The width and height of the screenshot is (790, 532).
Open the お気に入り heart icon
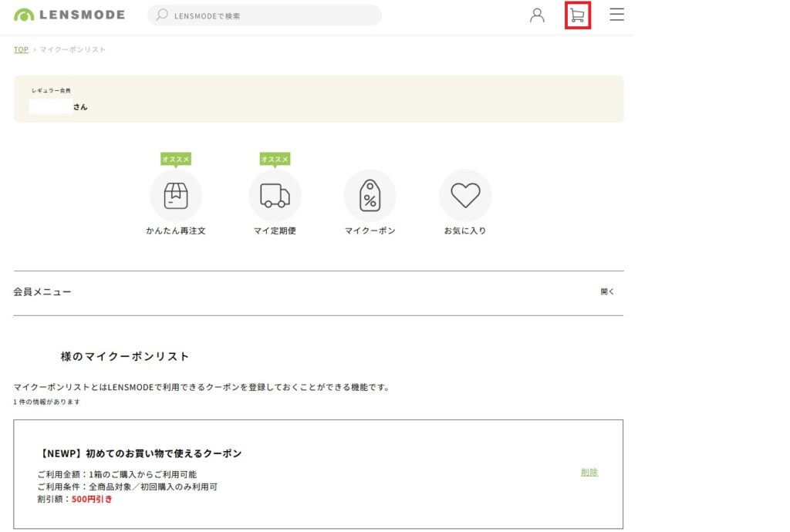pos(465,196)
